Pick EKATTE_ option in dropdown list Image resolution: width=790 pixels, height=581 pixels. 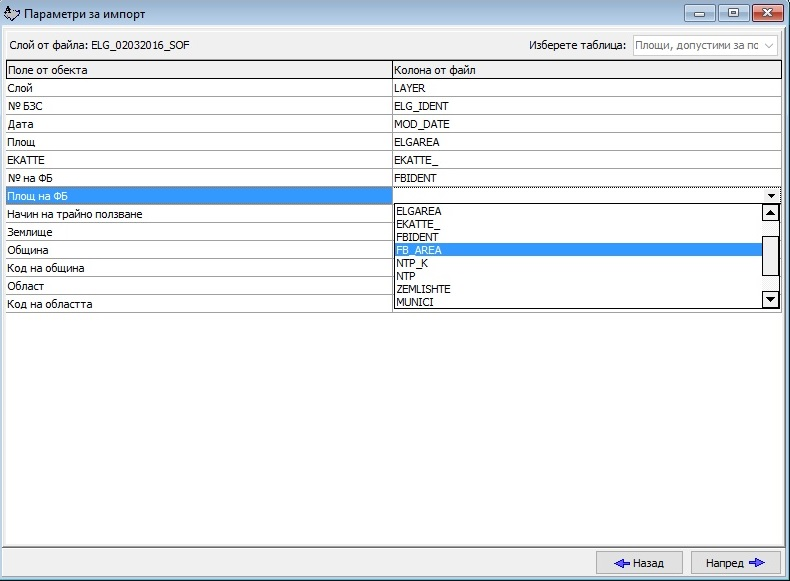418,224
